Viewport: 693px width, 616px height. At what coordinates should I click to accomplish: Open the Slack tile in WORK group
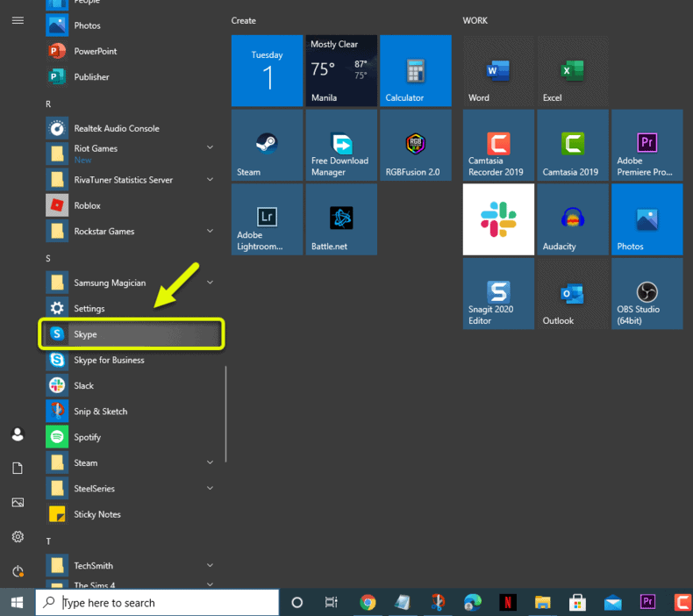(x=498, y=219)
